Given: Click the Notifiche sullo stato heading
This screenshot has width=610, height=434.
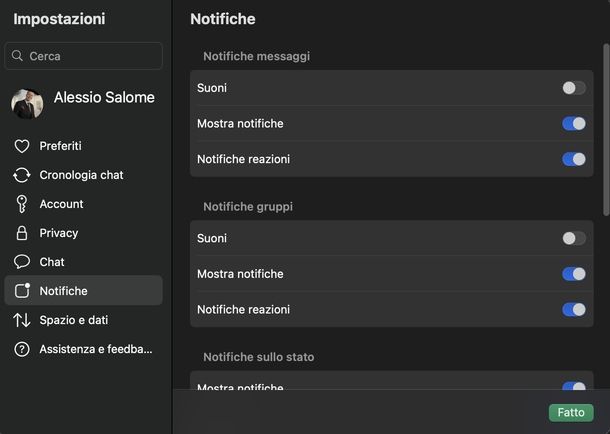Looking at the screenshot, I should click(x=258, y=357).
